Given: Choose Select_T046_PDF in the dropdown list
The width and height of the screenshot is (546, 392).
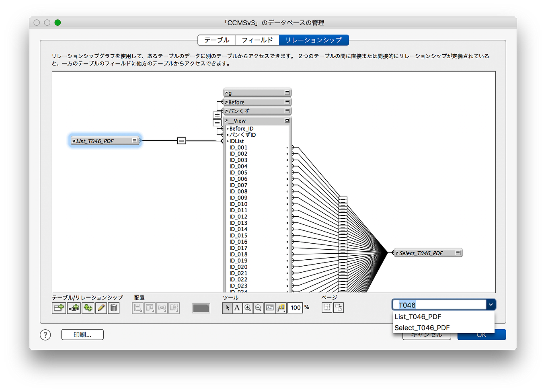Looking at the screenshot, I should 422,328.
